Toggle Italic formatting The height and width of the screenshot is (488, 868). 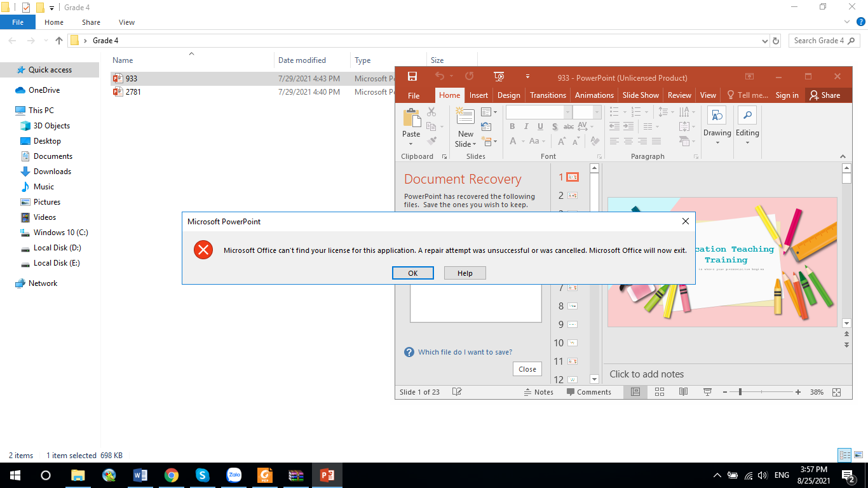click(x=526, y=126)
